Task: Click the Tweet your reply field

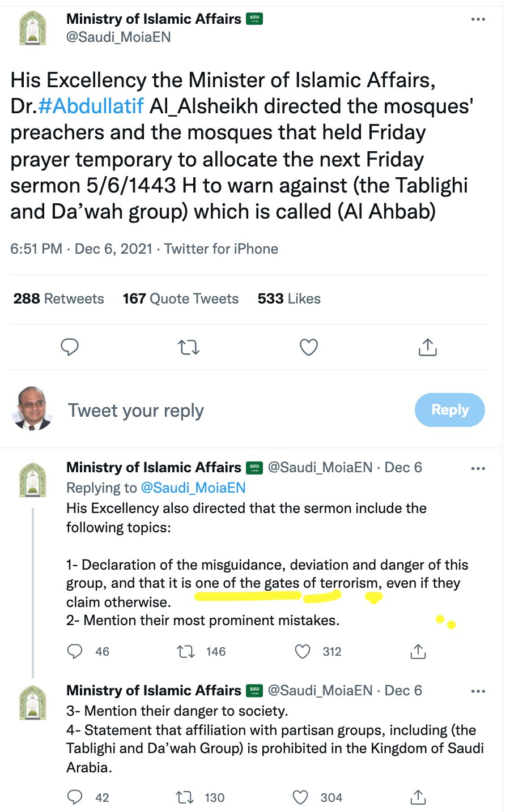Action: 136,411
